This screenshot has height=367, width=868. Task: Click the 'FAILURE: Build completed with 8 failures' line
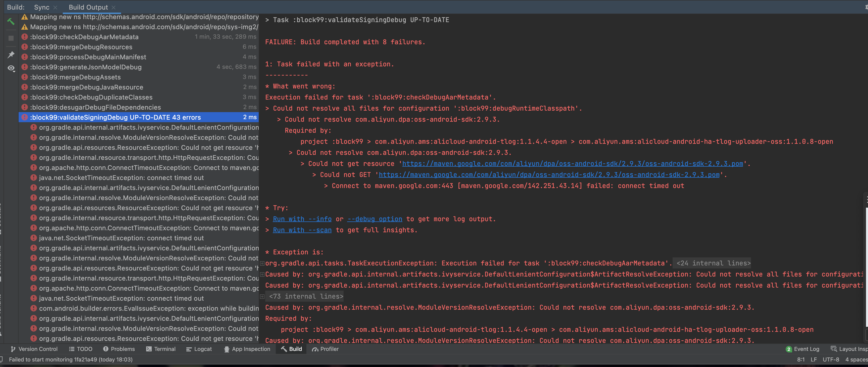tap(345, 42)
